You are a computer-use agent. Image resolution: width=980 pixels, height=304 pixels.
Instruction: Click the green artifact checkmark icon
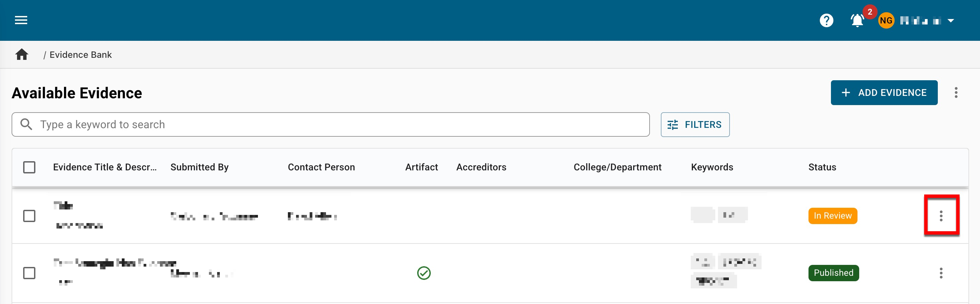point(423,273)
